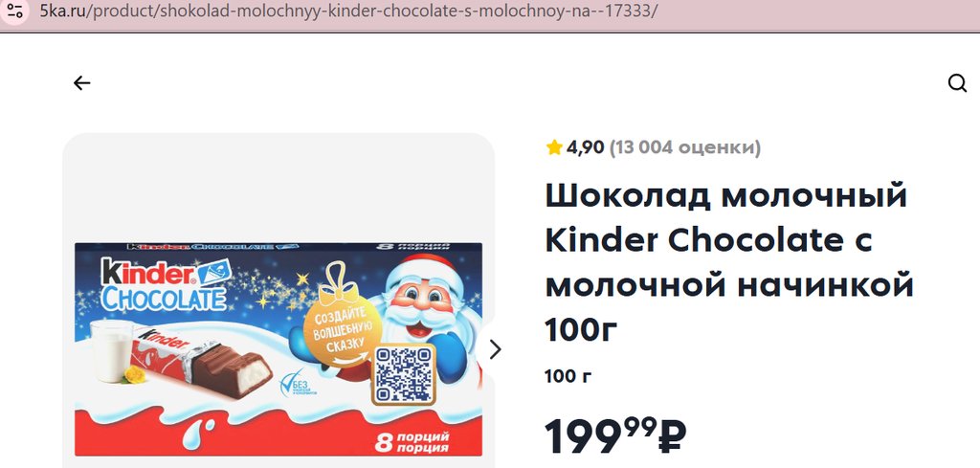Click the QR code on the package image
The width and height of the screenshot is (980, 468).
403,375
